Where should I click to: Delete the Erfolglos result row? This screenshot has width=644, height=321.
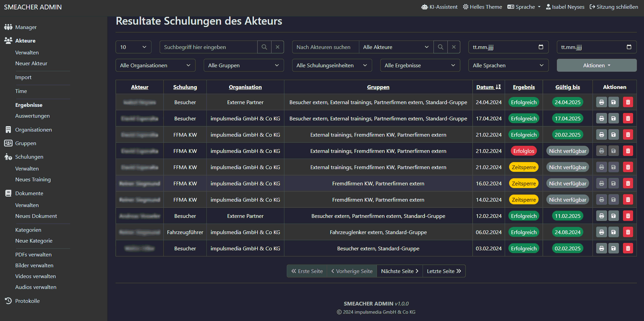pos(628,151)
